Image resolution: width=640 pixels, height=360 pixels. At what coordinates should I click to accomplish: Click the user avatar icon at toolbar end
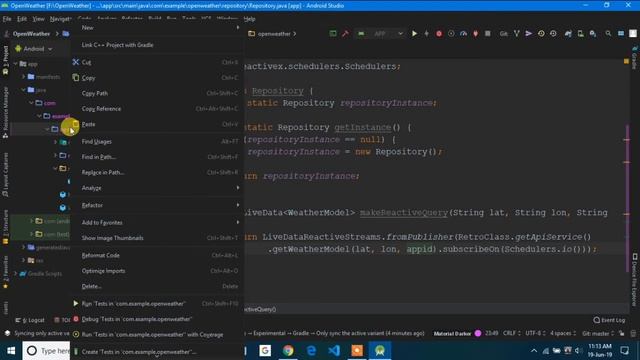tap(633, 33)
